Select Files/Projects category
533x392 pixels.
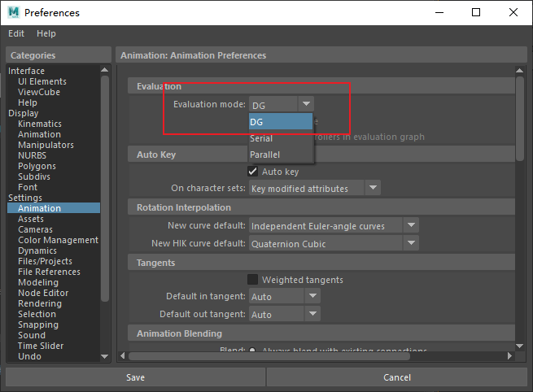[x=46, y=261]
